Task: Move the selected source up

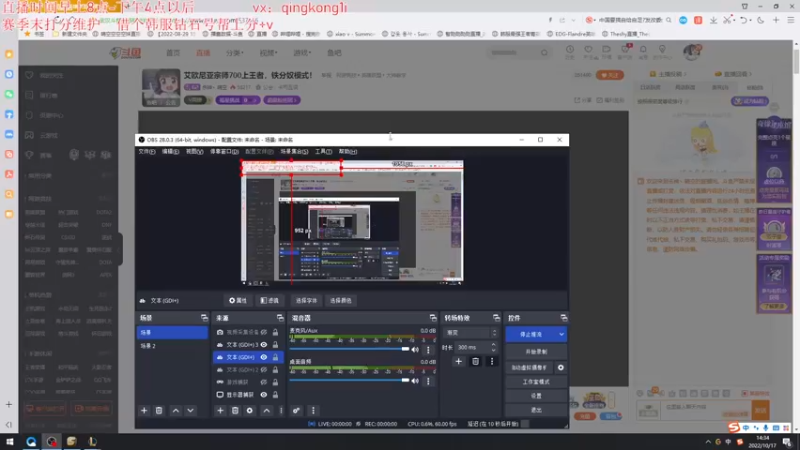Action: 267,411
